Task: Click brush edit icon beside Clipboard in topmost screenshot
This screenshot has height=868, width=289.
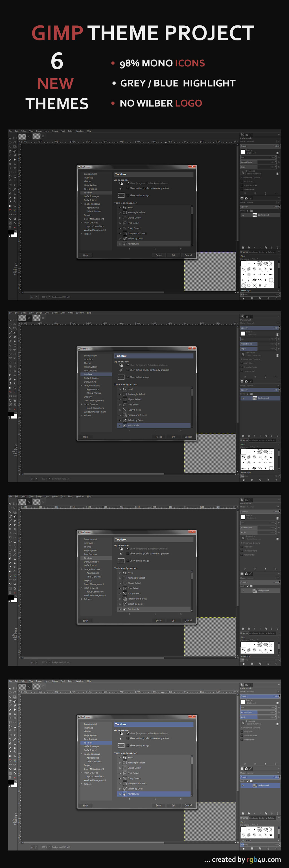Action: click(x=277, y=153)
